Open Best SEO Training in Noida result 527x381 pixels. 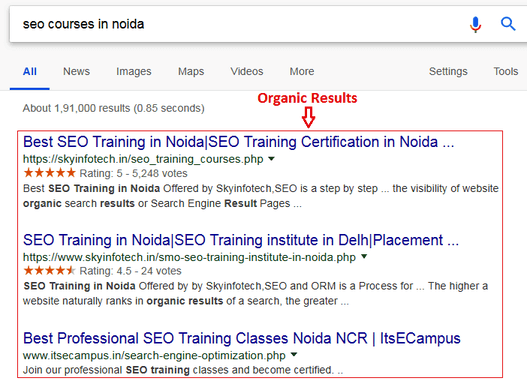(x=239, y=142)
